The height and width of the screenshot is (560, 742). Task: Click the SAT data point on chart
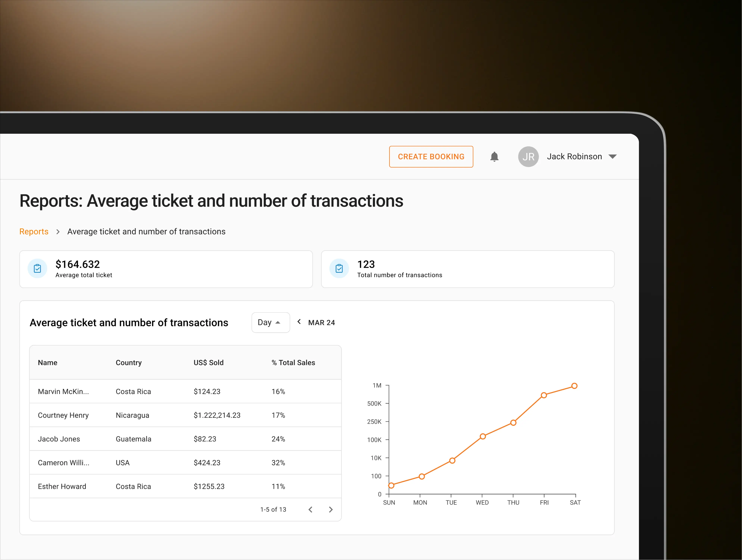pyautogui.click(x=574, y=386)
